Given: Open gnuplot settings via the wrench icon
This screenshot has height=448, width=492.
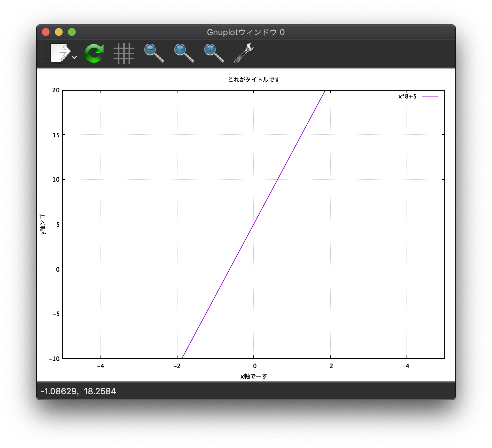Looking at the screenshot, I should [x=243, y=53].
